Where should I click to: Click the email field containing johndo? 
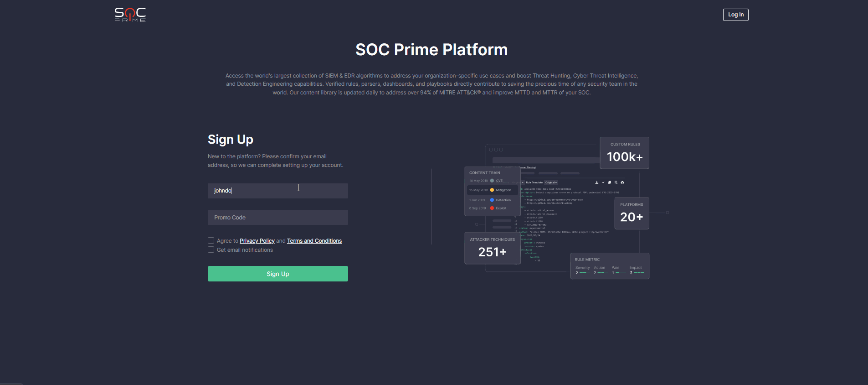coord(277,191)
